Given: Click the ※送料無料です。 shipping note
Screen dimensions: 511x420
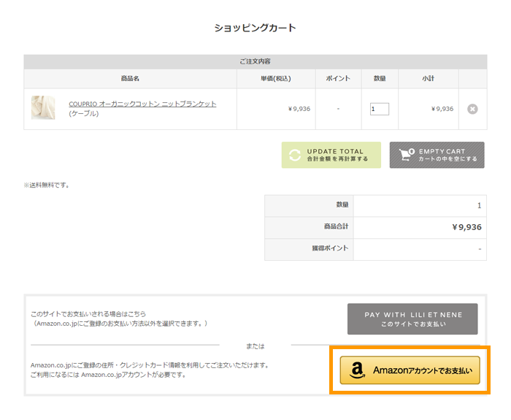Looking at the screenshot, I should [47, 185].
